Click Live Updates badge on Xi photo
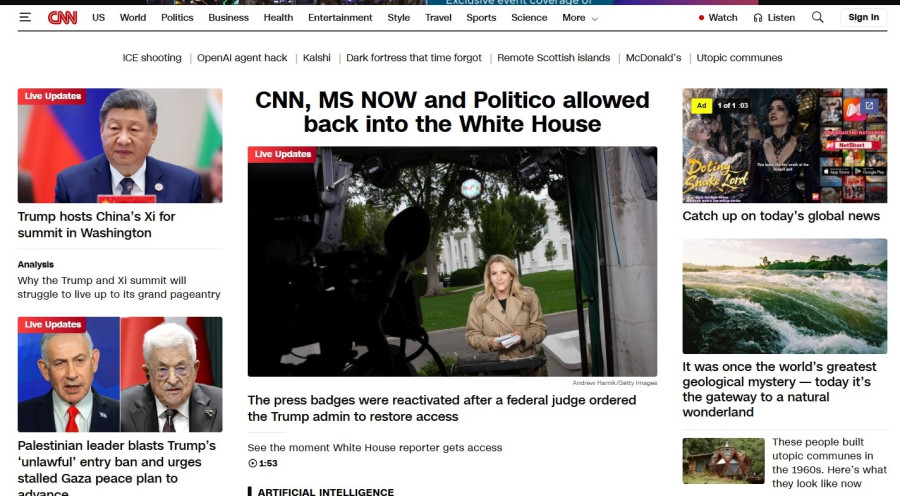 tap(52, 96)
